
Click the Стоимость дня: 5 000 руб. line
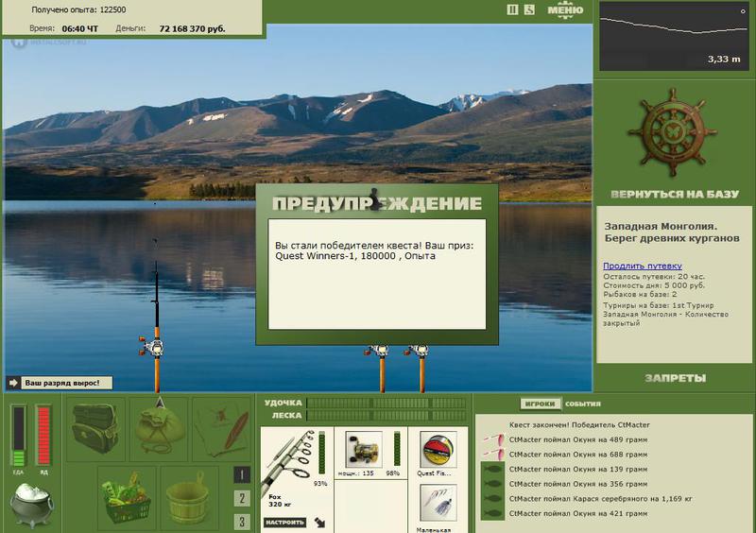(x=654, y=285)
